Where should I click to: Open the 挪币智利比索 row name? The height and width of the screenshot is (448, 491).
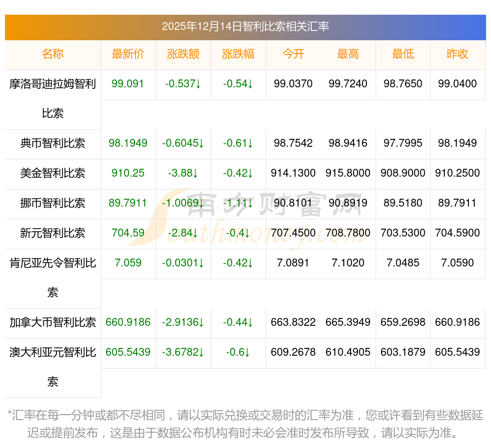(53, 203)
